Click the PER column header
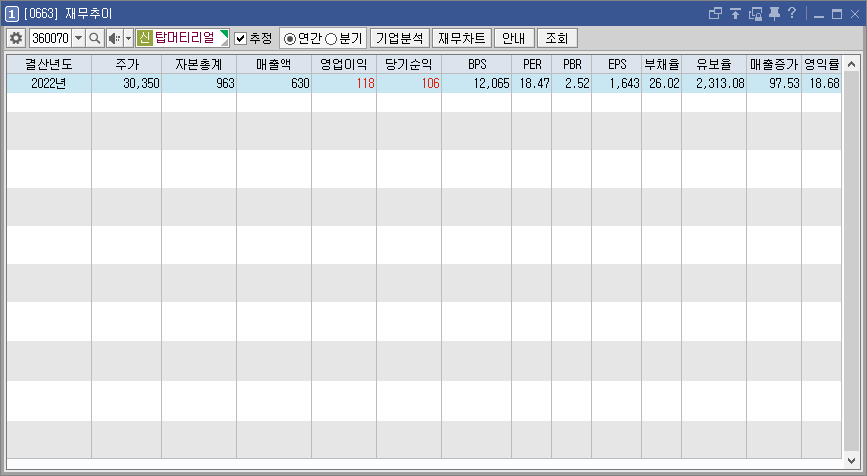The height and width of the screenshot is (476, 867). click(532, 64)
